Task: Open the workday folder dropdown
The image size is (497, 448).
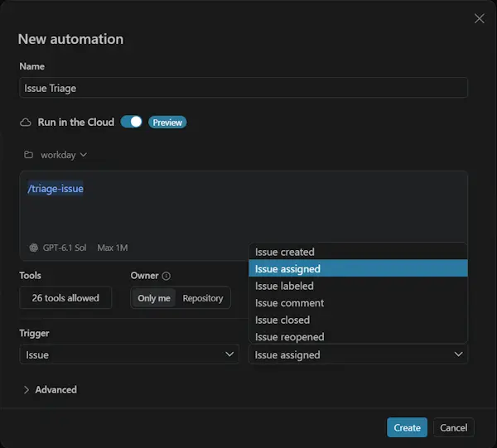Action: click(64, 155)
